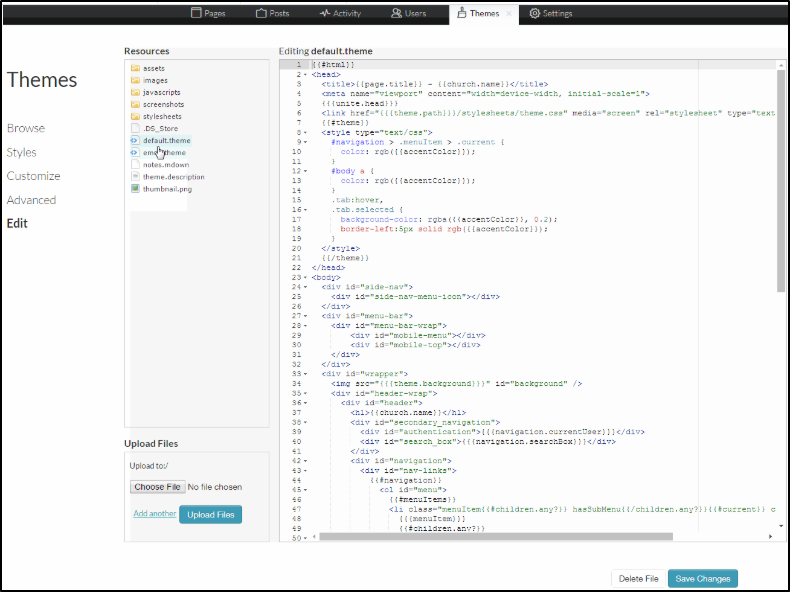Fold the body tag on line 23
Screen dimensions: 790x592
pos(305,277)
